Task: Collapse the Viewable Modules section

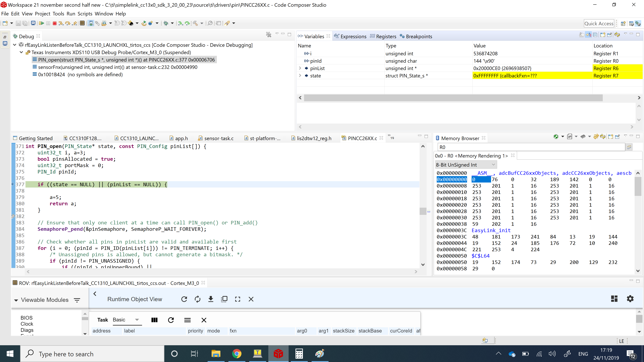Action: [x=16, y=300]
